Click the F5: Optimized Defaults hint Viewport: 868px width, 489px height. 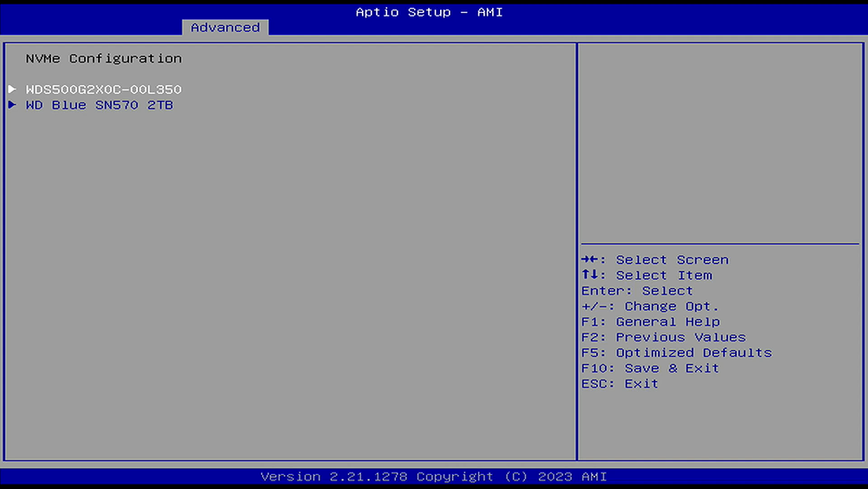pyautogui.click(x=676, y=353)
